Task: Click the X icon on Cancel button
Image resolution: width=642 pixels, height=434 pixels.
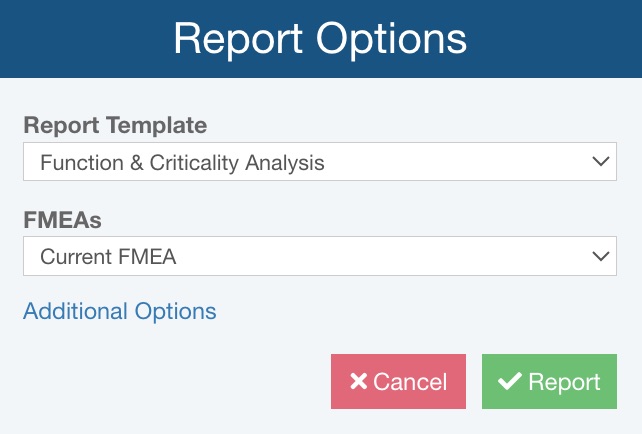Action: click(x=358, y=382)
